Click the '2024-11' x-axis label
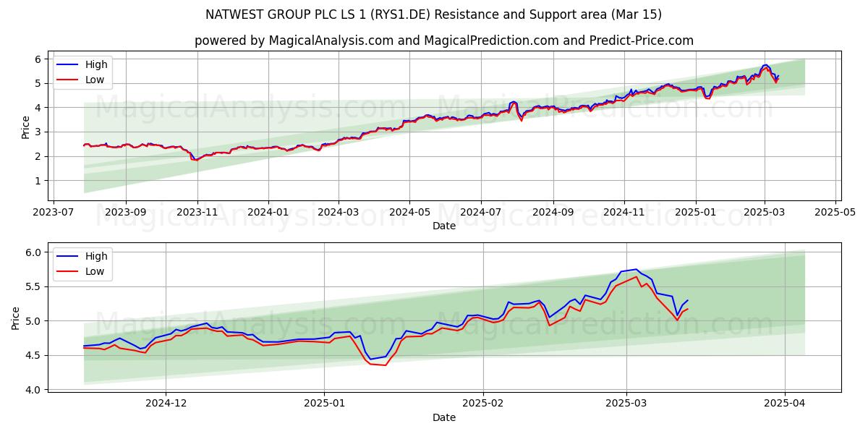 point(624,213)
